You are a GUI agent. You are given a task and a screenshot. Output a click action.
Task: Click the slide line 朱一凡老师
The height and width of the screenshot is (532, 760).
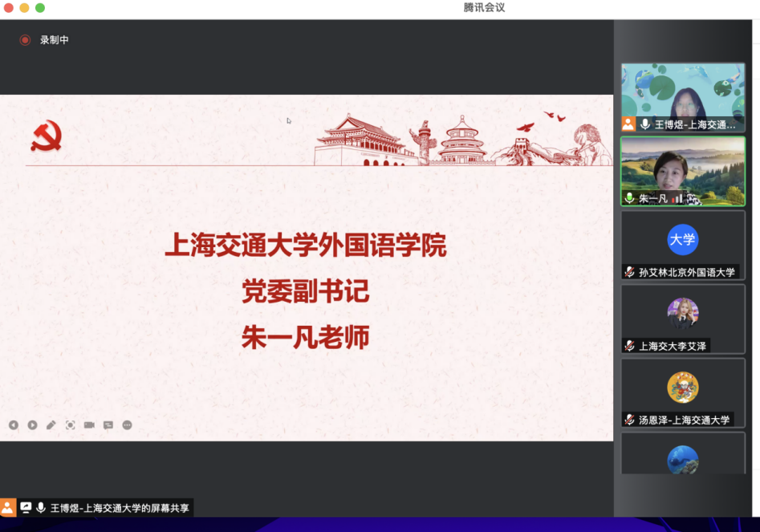[x=305, y=337]
